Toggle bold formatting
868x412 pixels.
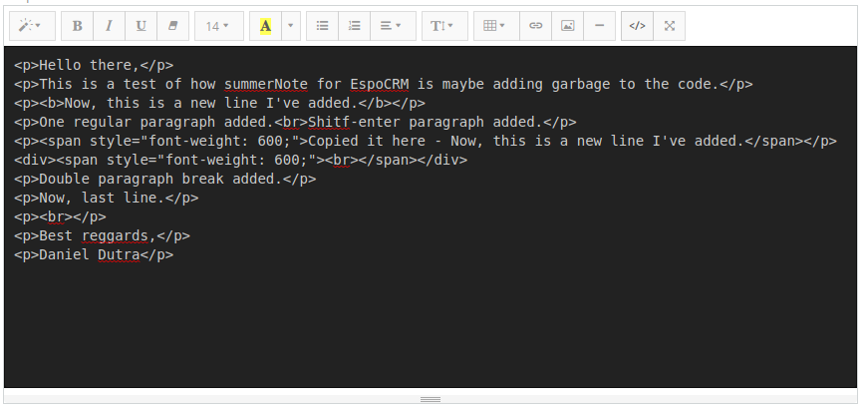tap(78, 26)
